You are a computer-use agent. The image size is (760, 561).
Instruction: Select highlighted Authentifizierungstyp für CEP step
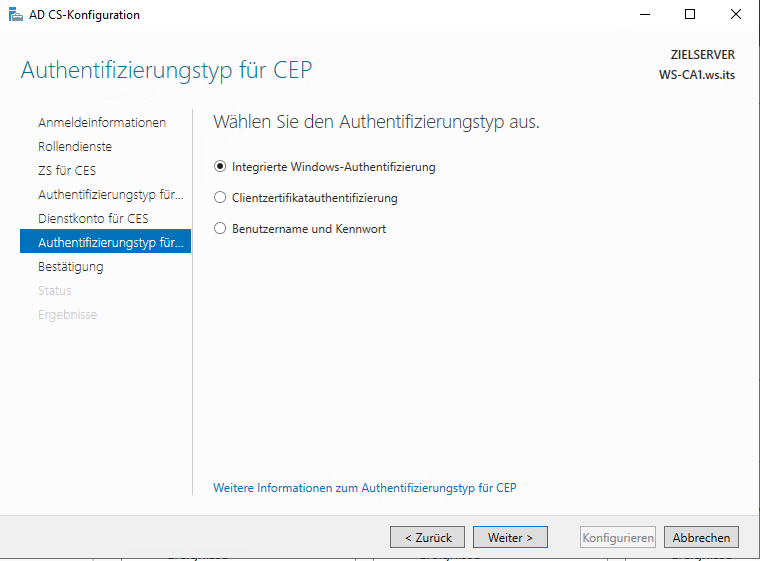point(105,241)
